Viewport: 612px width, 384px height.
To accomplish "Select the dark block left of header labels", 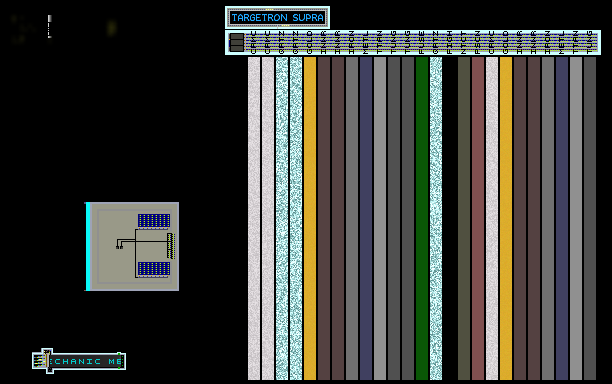I will coord(237,42).
